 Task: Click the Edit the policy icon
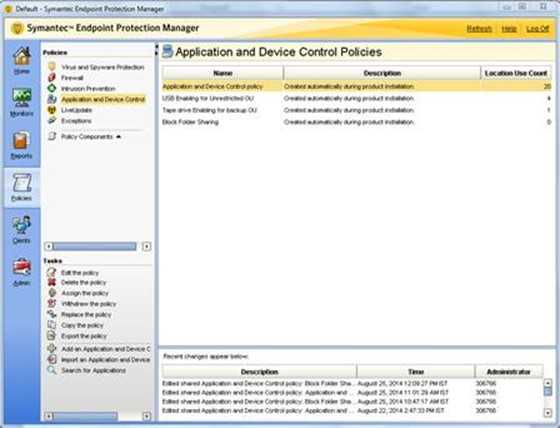click(x=52, y=273)
